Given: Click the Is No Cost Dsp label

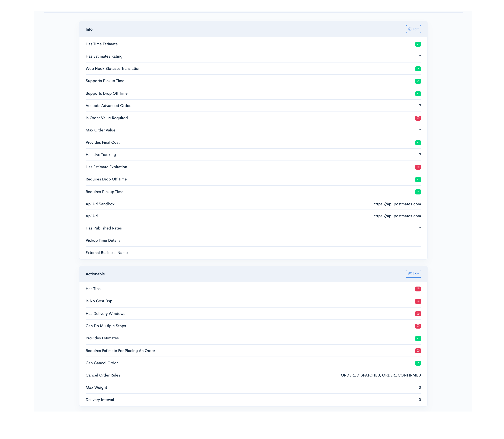Looking at the screenshot, I should click(x=99, y=301).
